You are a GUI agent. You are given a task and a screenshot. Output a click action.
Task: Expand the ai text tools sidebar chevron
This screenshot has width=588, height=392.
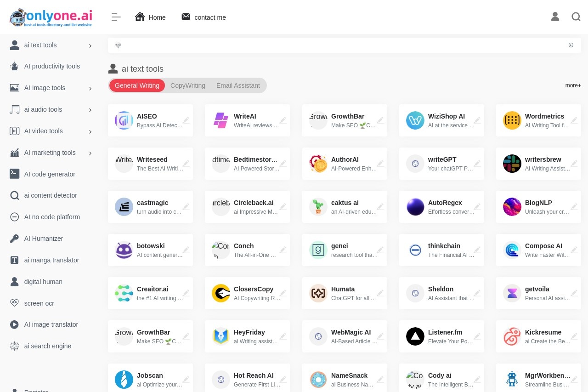click(90, 45)
